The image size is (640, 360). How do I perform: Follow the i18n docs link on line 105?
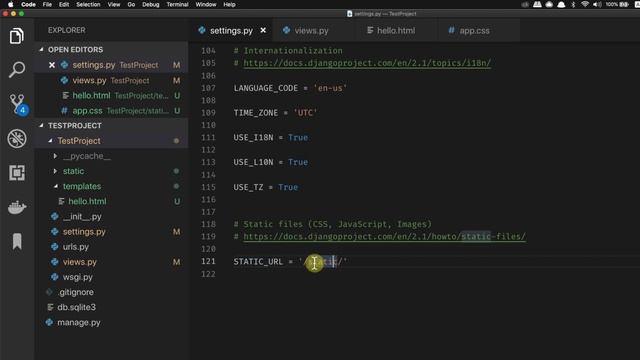click(367, 63)
